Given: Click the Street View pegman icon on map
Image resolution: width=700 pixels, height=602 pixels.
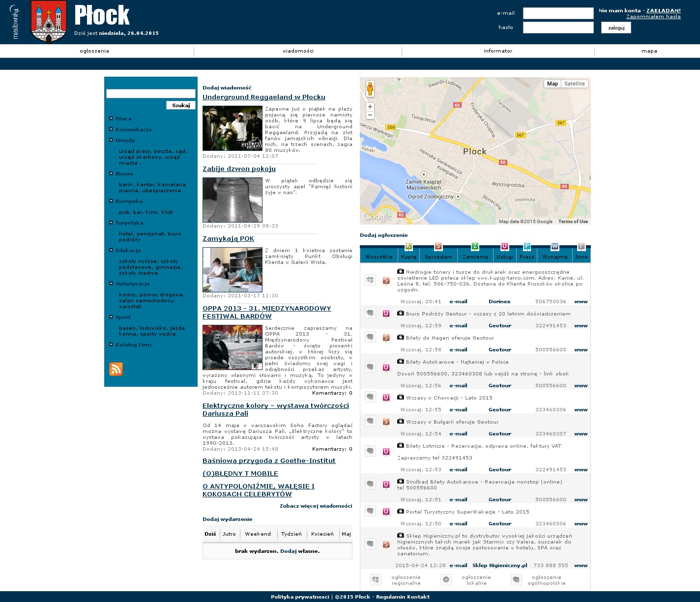Looking at the screenshot, I should click(x=370, y=89).
